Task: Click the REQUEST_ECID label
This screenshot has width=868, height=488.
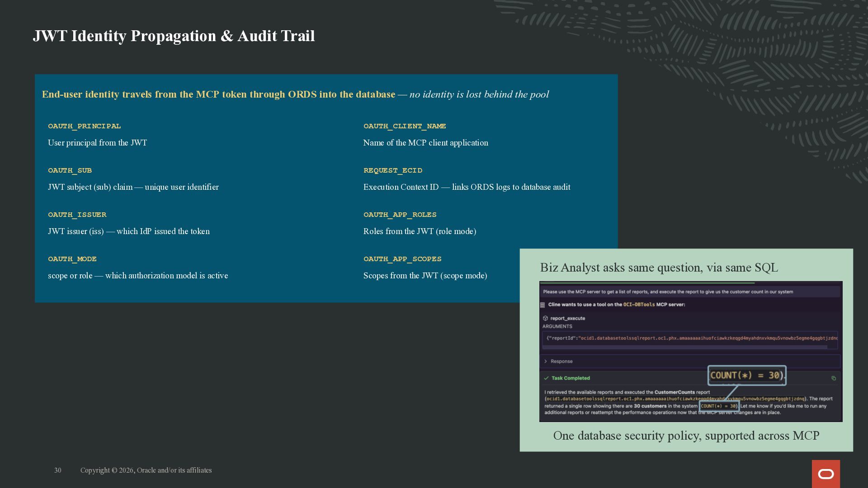Action: point(393,170)
